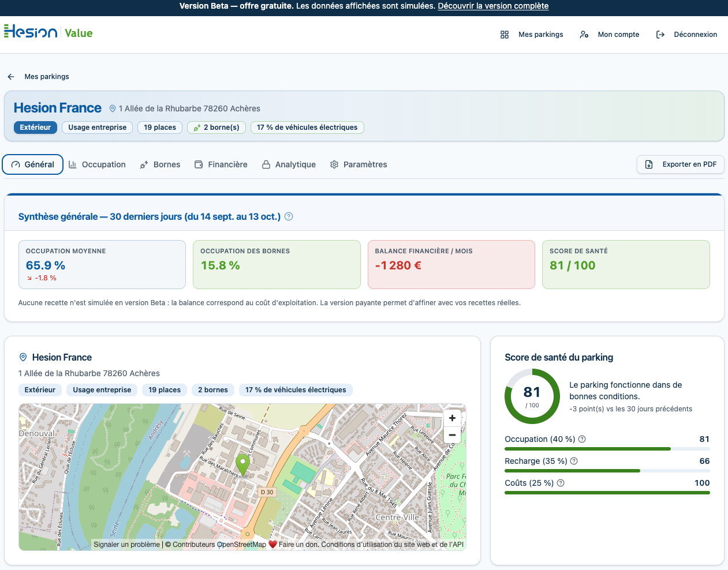Click the D 30 road label on map

coord(267,492)
